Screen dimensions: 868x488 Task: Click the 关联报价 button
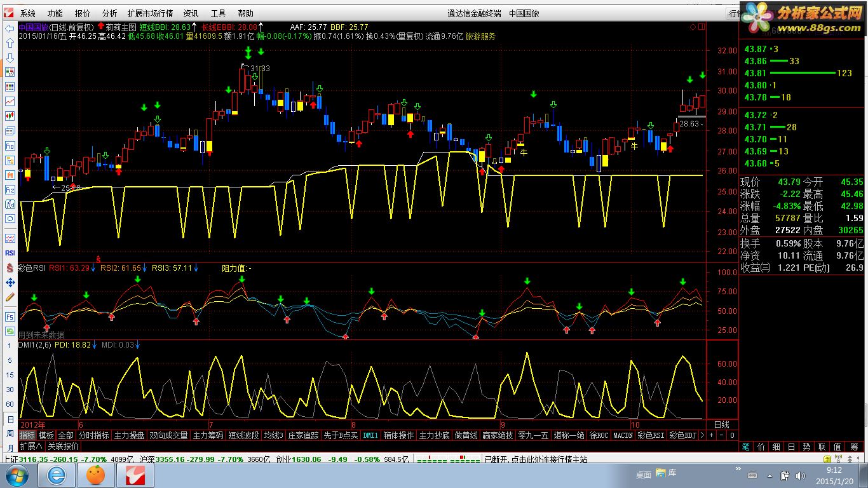tap(63, 447)
